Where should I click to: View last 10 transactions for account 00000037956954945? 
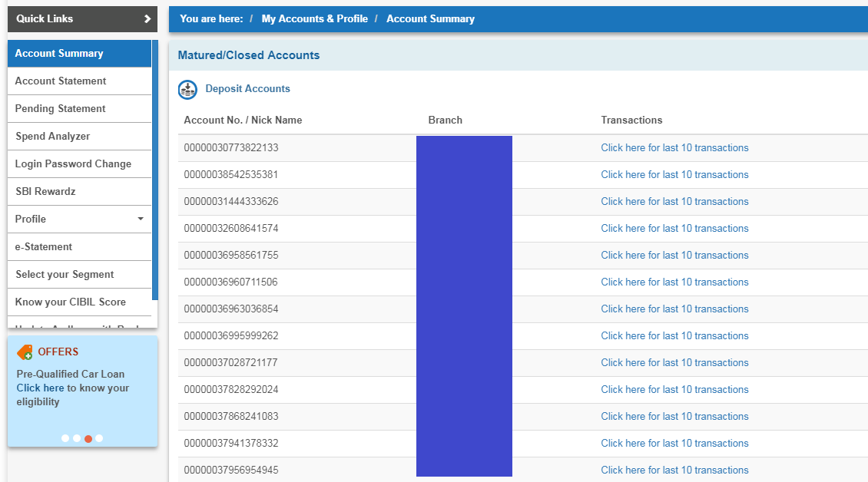[x=674, y=470]
